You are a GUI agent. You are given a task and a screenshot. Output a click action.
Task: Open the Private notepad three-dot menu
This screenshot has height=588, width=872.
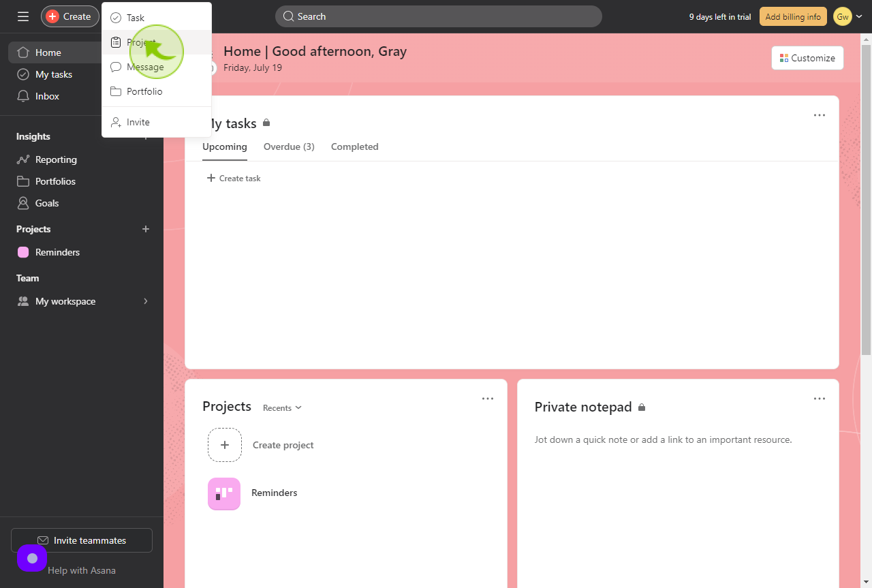[x=820, y=399]
